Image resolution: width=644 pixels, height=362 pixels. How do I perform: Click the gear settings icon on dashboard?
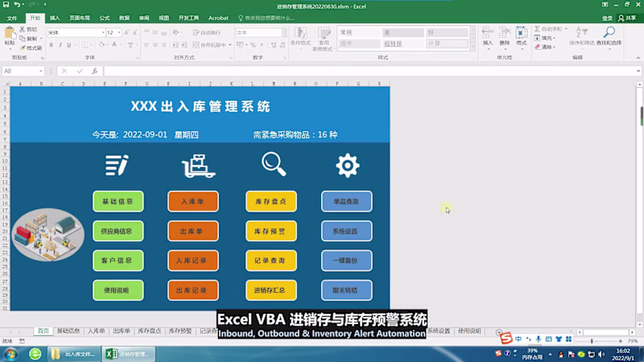(348, 166)
